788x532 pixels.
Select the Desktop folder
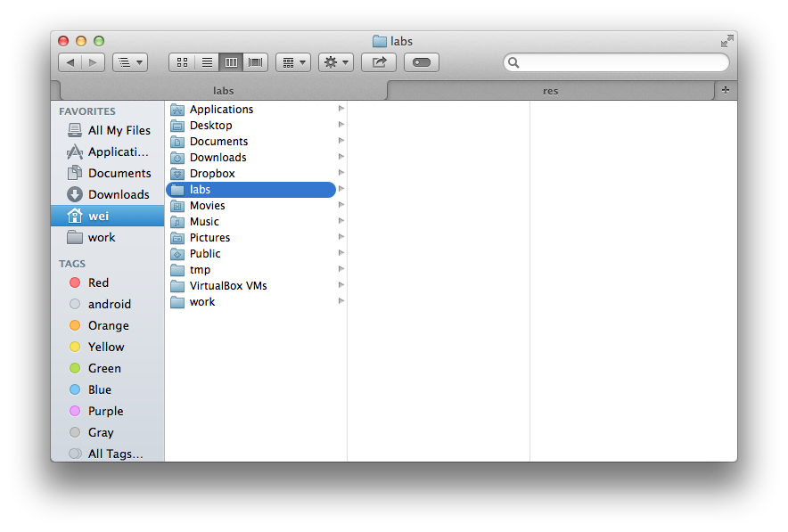tap(256, 125)
